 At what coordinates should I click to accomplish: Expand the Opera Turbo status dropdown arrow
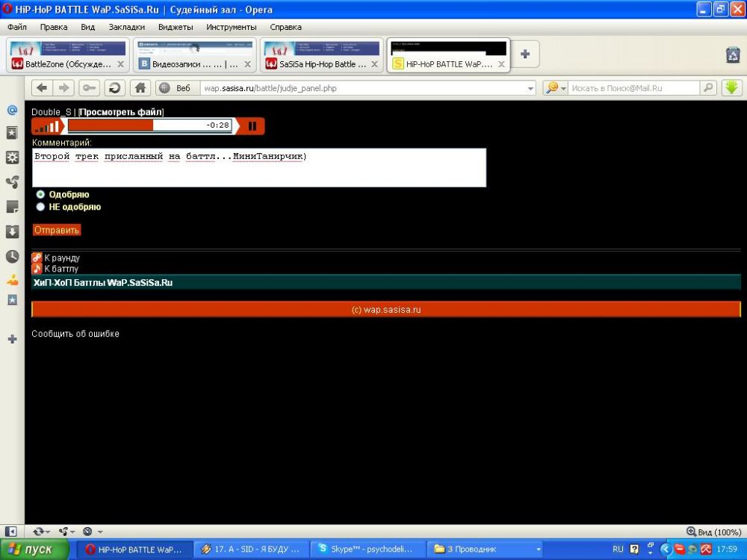coord(100,532)
